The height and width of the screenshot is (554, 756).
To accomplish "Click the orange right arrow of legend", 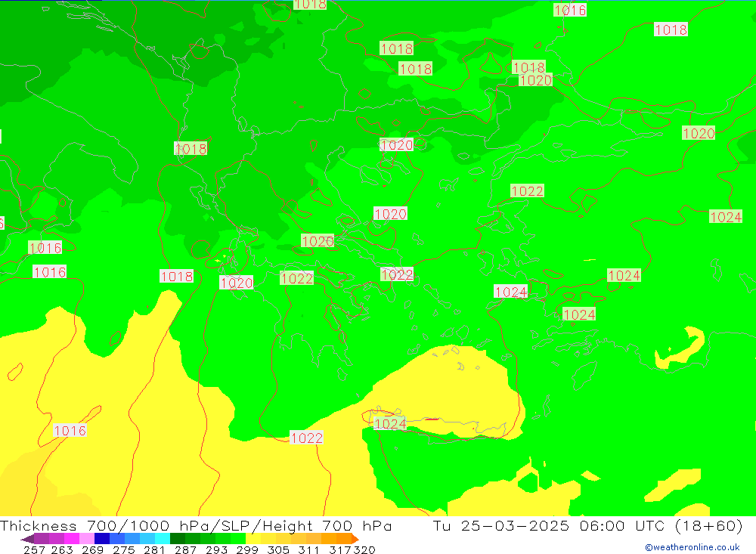I will 355,539.
